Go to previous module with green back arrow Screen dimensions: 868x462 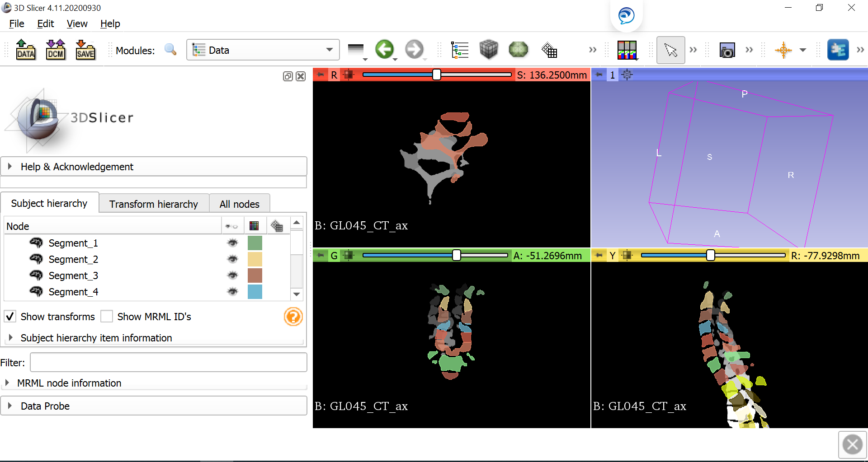pyautogui.click(x=385, y=50)
